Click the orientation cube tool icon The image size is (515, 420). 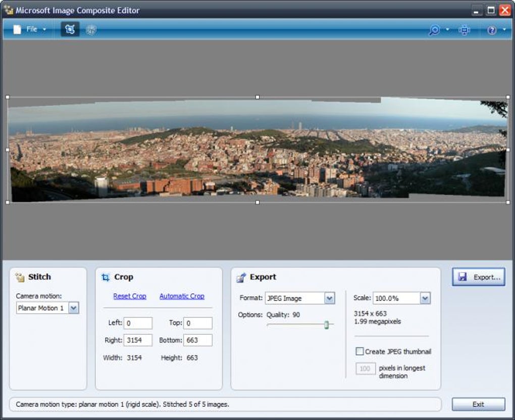[x=91, y=30]
